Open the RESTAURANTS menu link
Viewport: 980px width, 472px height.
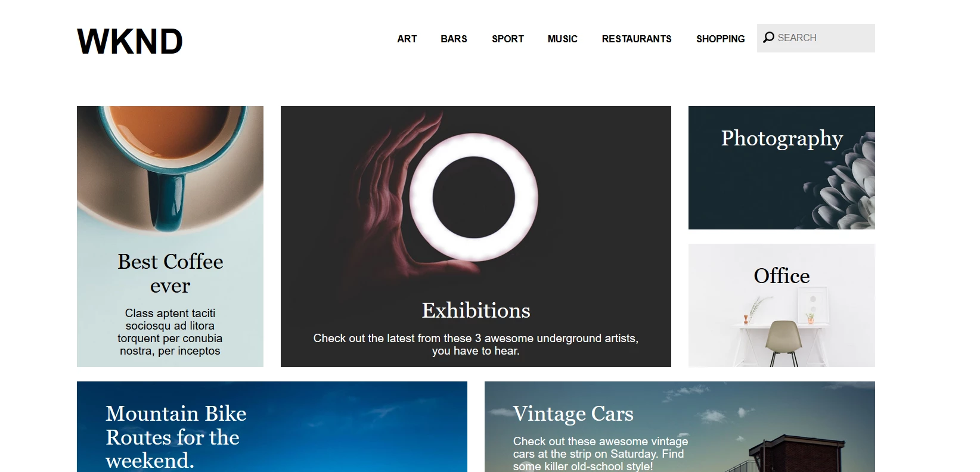(x=637, y=39)
